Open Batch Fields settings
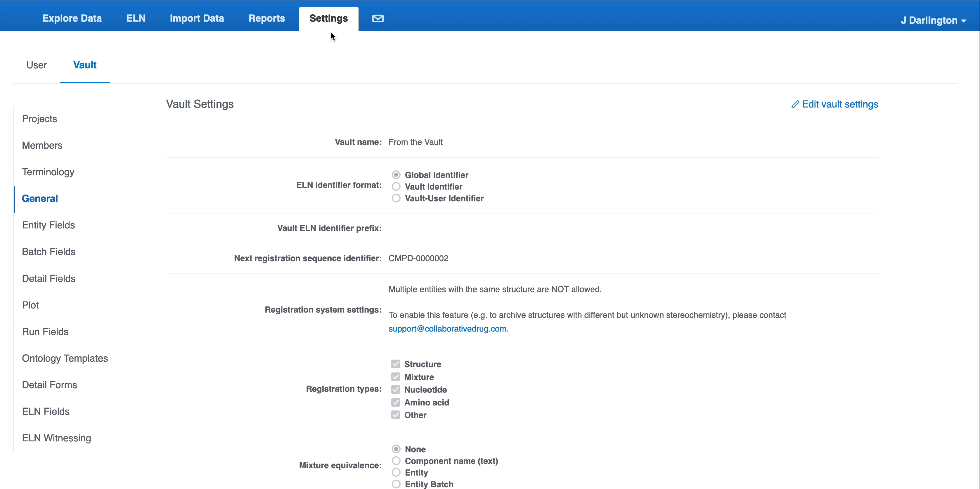 point(49,252)
